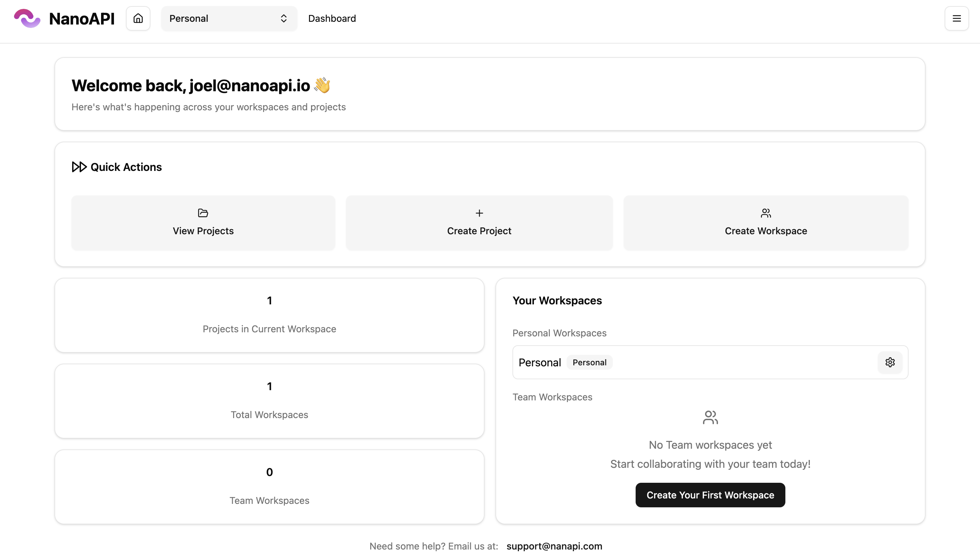This screenshot has height=557, width=980.
Task: Click the Create Workspace quick action
Action: tap(766, 223)
